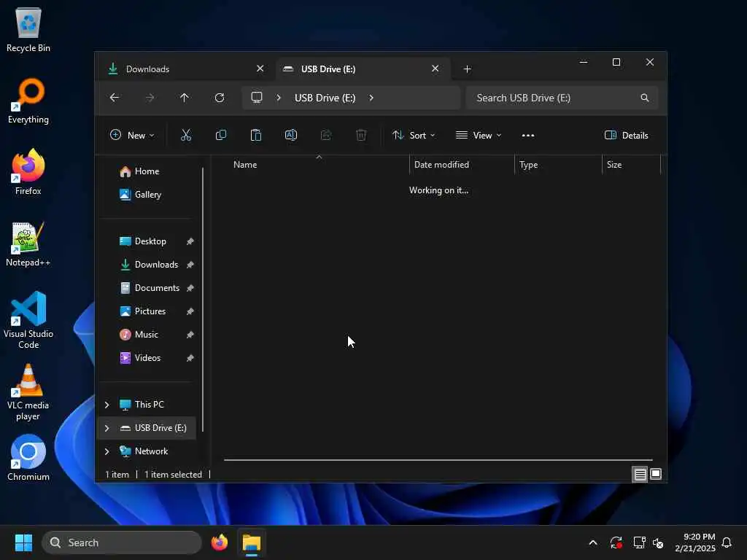Open Firefox from the taskbar
747x560 pixels.
click(x=219, y=542)
